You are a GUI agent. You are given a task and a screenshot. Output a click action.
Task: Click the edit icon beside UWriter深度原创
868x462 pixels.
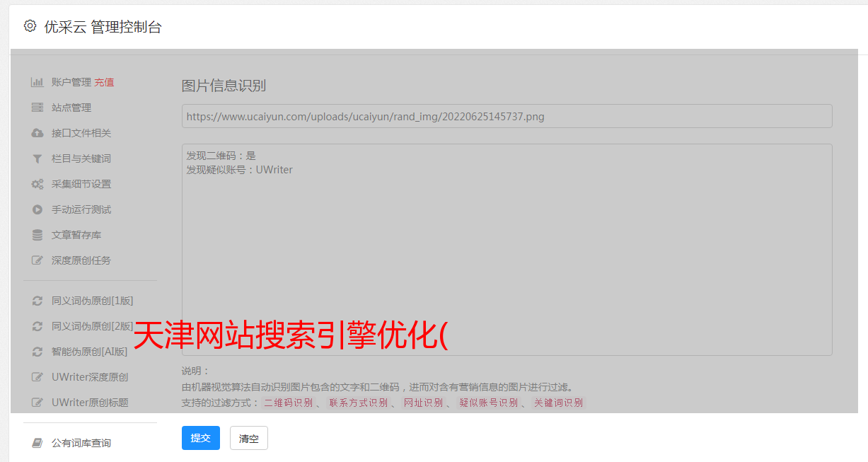[37, 377]
